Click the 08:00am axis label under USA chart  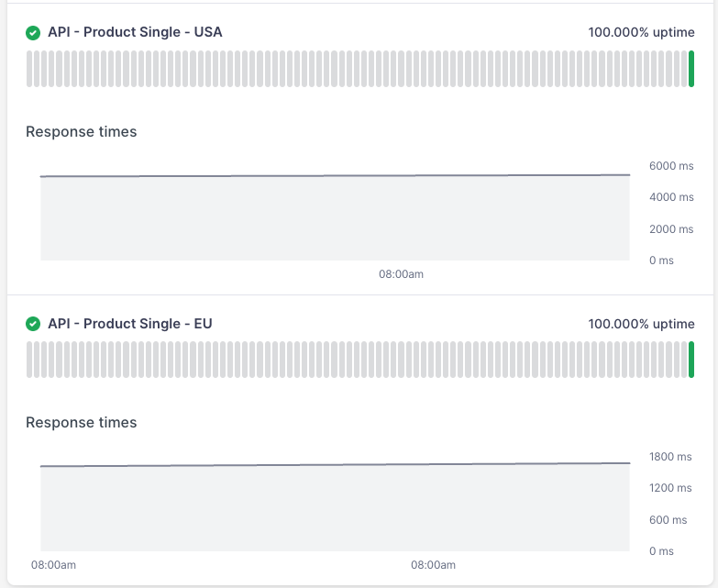[x=402, y=274]
